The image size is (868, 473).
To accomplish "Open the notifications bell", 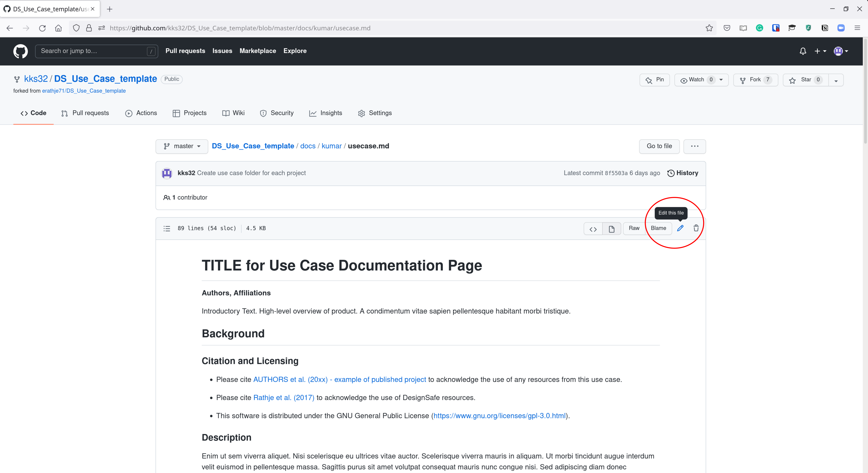I will click(x=803, y=51).
